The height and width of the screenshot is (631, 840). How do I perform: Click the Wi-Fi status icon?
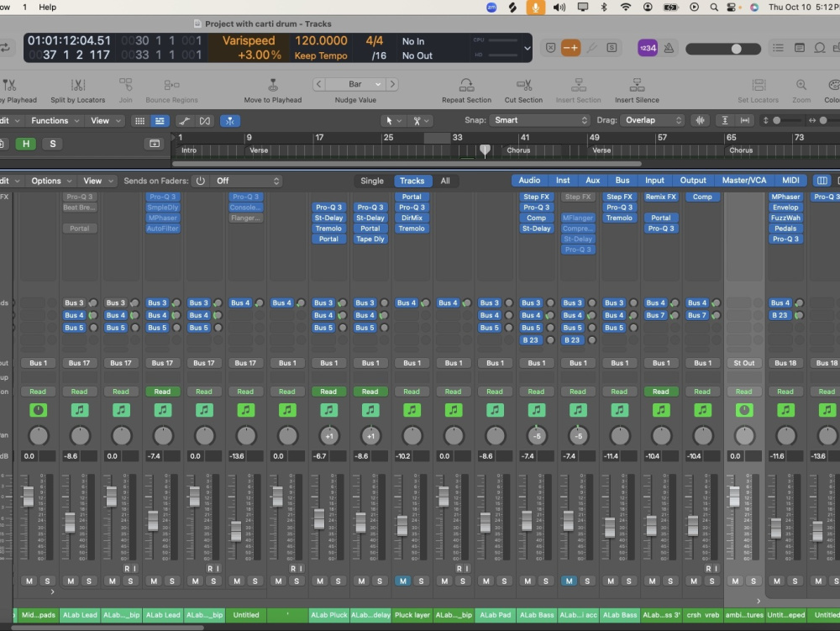pyautogui.click(x=626, y=7)
